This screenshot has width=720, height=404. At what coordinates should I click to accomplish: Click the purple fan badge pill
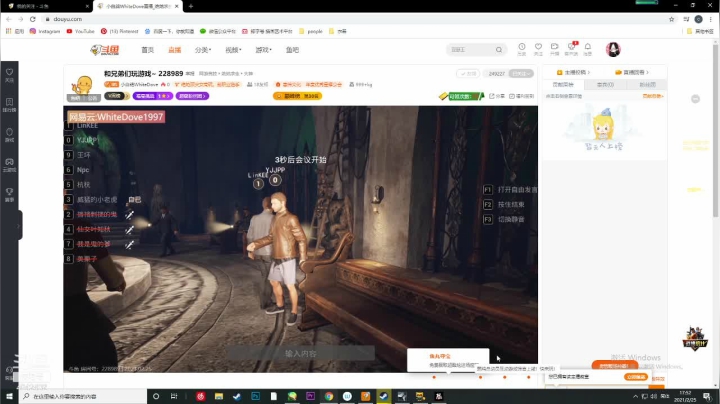pos(153,96)
